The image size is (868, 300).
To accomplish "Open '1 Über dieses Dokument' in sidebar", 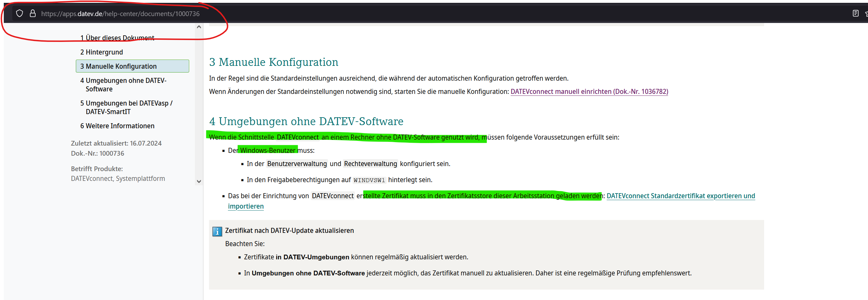I will pos(117,38).
